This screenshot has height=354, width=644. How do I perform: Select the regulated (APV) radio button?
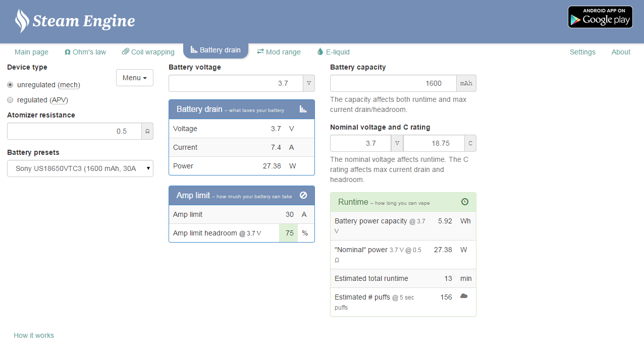[10, 100]
